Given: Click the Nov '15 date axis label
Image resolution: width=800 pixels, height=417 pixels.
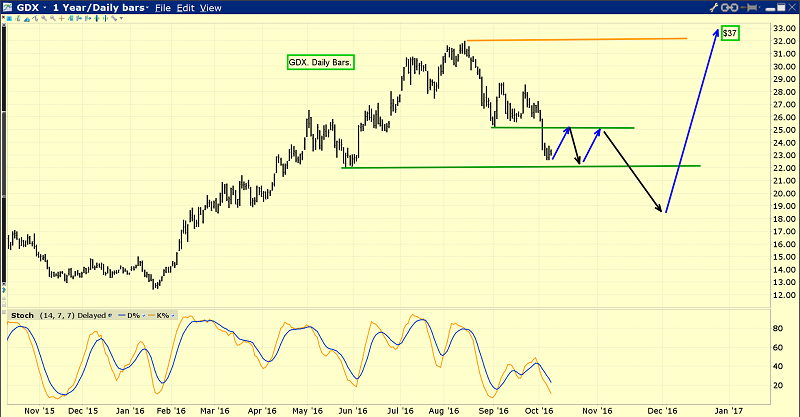Looking at the screenshot, I should coord(39,410).
